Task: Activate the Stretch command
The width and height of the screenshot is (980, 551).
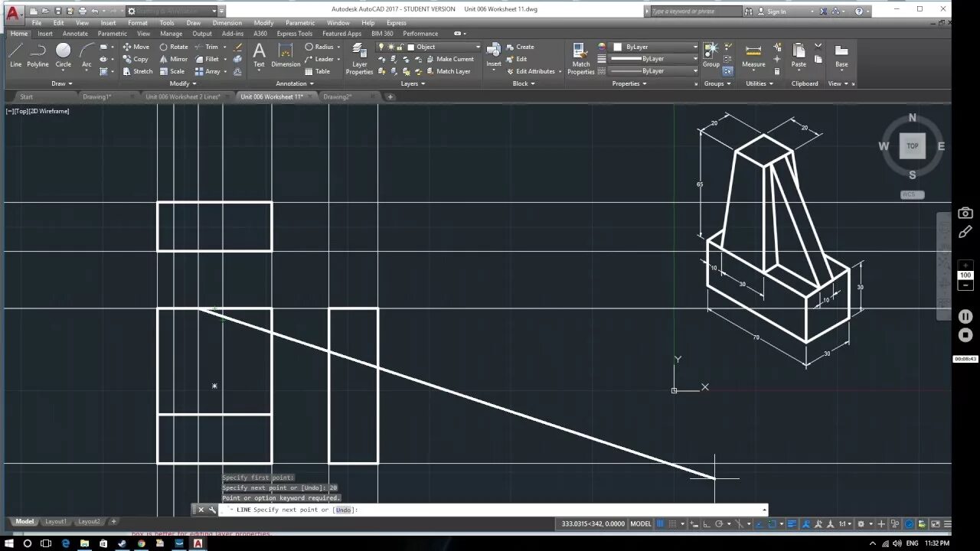Action: coord(138,71)
